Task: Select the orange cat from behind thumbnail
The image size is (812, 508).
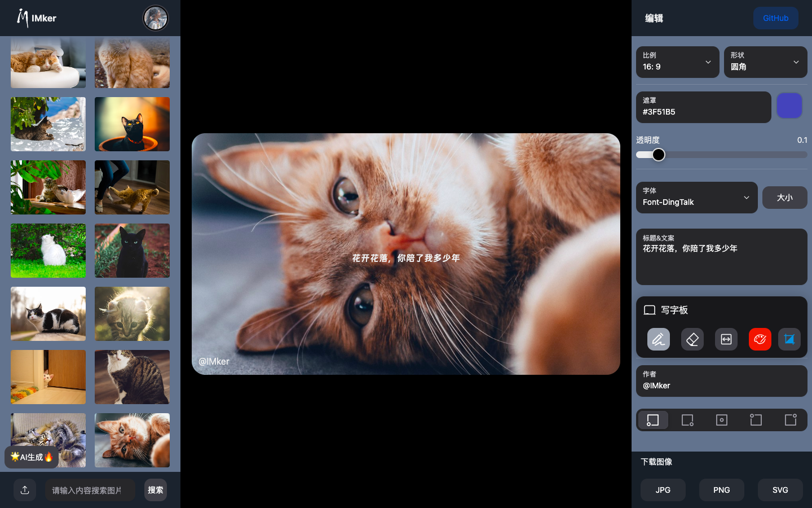Action: [132, 62]
